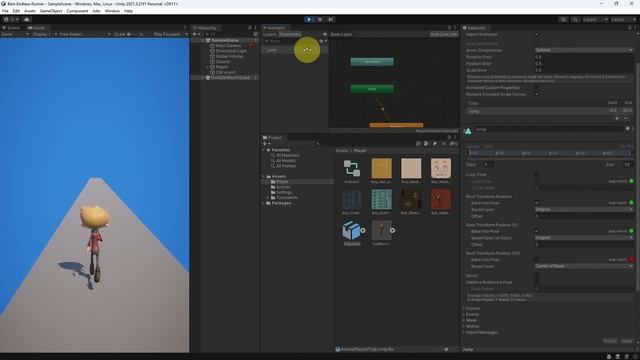640x360 pixels.
Task: Remove clip with the minus button
Action: pos(625,118)
